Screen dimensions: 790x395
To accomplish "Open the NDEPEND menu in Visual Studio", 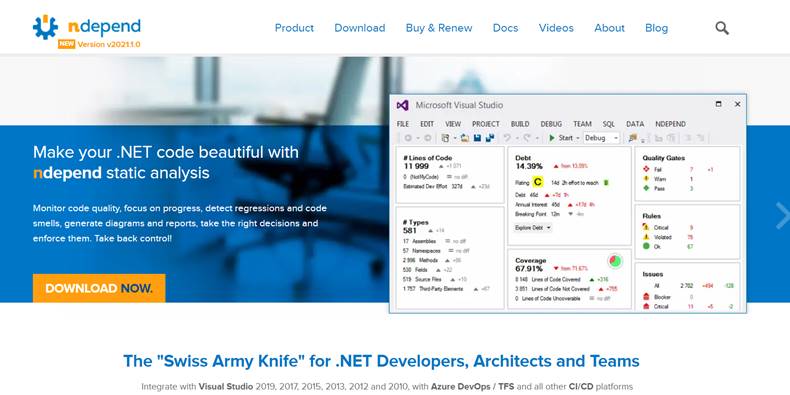I will coord(670,124).
